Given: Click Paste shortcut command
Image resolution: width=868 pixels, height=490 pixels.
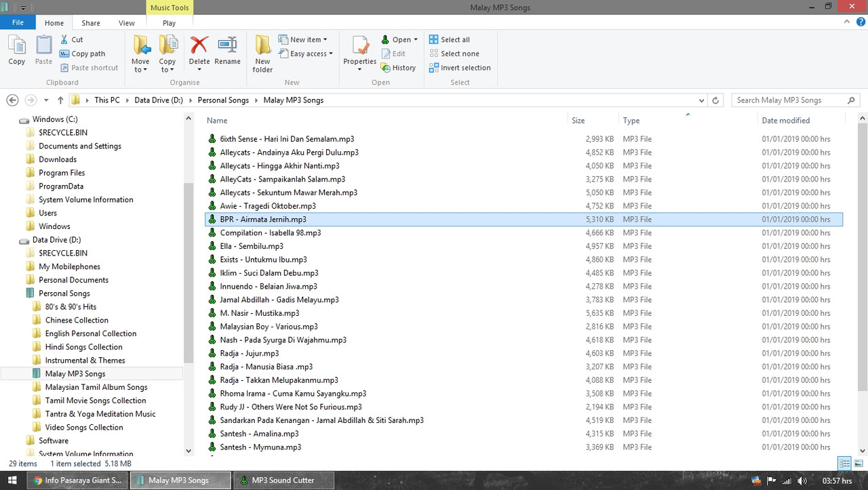Looking at the screenshot, I should pyautogui.click(x=89, y=68).
